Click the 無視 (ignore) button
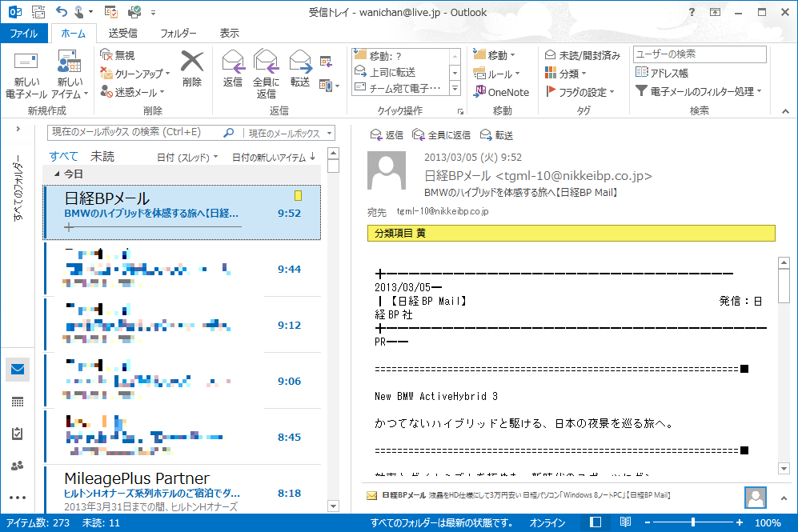The image size is (798, 532). point(118,55)
